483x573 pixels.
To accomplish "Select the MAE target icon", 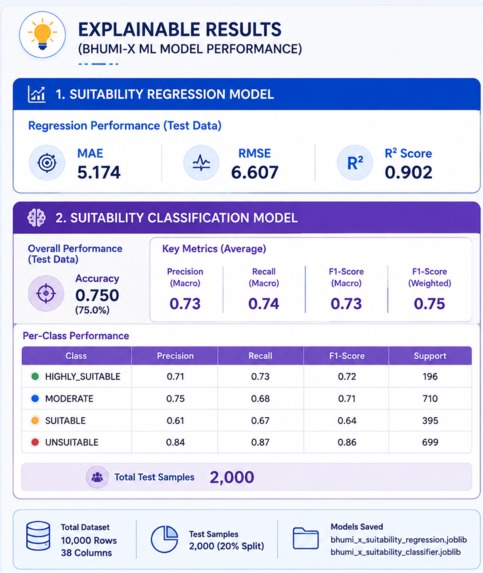I will coord(47,163).
